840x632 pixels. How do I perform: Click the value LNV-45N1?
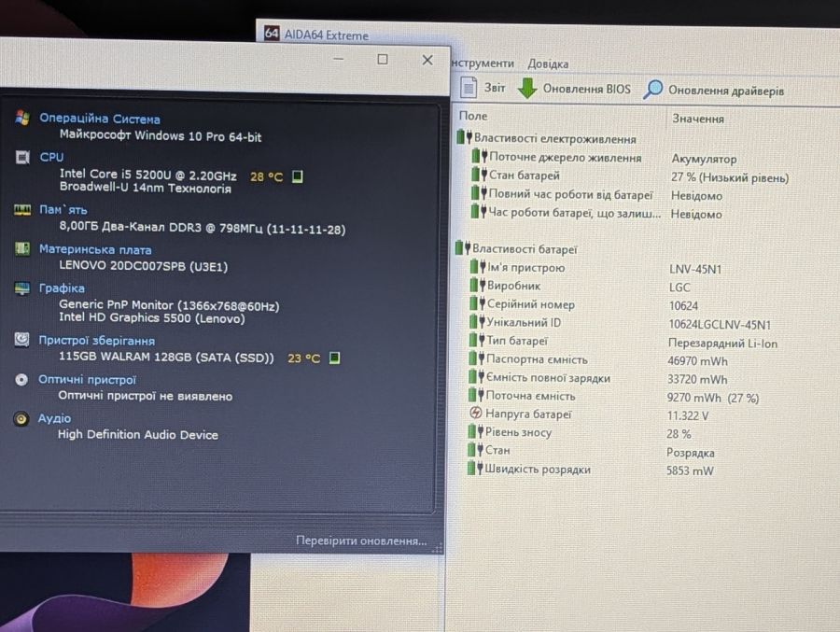(x=695, y=269)
